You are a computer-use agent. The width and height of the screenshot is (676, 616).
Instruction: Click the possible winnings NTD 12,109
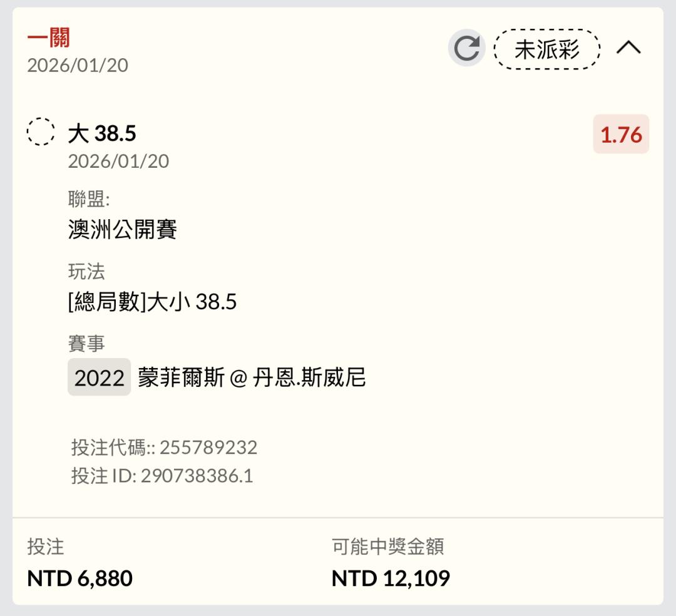(x=391, y=578)
